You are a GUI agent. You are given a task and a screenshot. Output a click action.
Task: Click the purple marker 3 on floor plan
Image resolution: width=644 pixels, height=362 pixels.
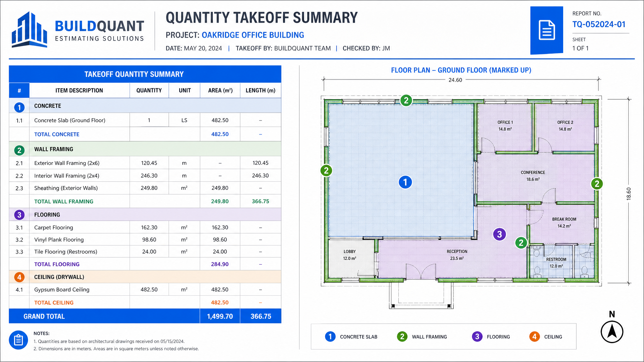click(499, 234)
